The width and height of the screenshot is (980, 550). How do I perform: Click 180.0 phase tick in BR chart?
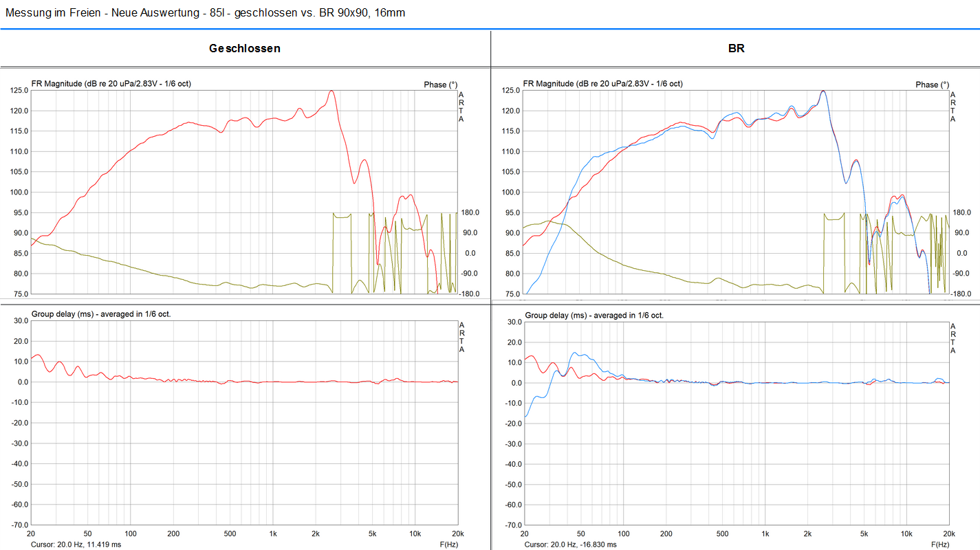click(961, 212)
